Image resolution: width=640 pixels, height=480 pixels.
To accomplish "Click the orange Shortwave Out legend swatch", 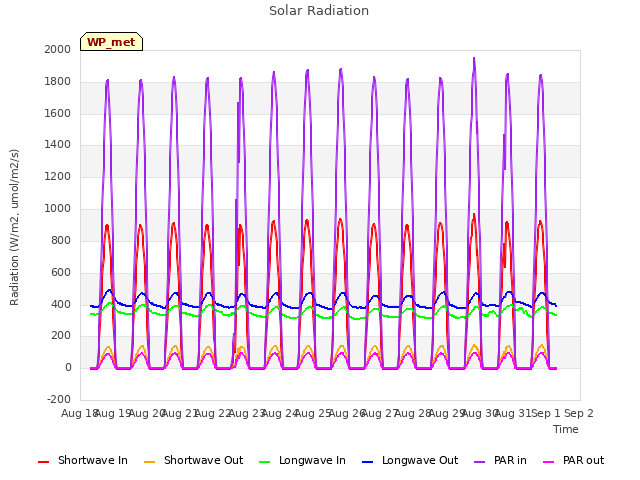I will click(x=150, y=462).
